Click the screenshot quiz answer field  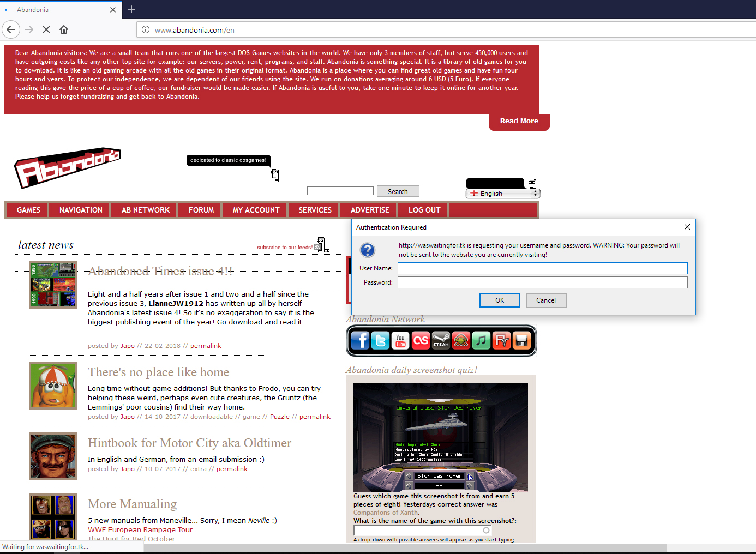coord(423,530)
